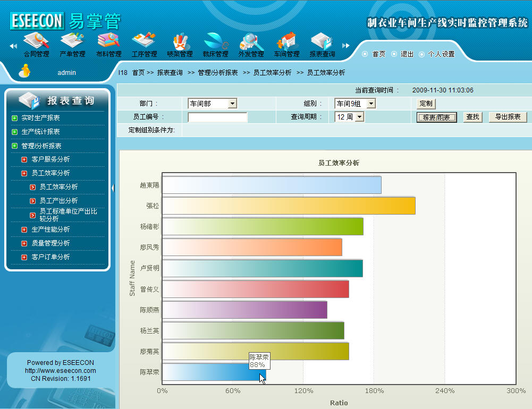Select the 个人设置 radio option
532x409 pixels.
point(421,54)
